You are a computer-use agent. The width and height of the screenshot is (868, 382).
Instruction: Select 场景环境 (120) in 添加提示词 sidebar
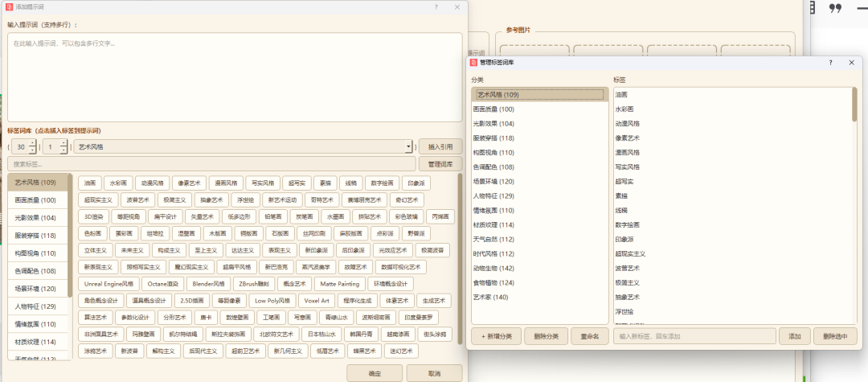pos(37,289)
